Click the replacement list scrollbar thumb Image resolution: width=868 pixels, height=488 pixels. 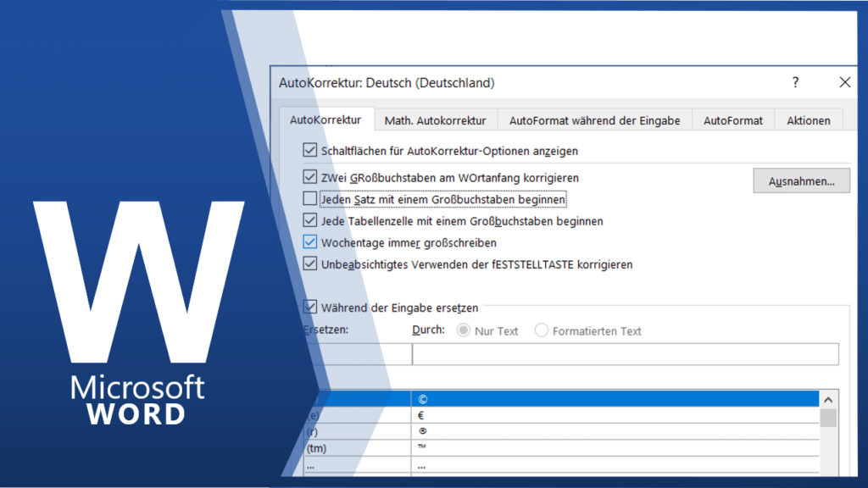828,418
